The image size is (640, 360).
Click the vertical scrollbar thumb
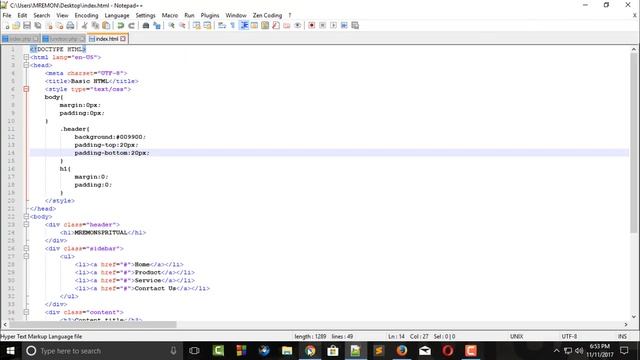tap(633, 143)
